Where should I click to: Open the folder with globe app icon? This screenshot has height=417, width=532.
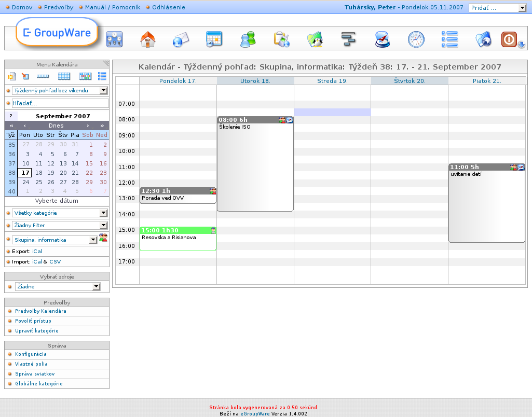[484, 39]
